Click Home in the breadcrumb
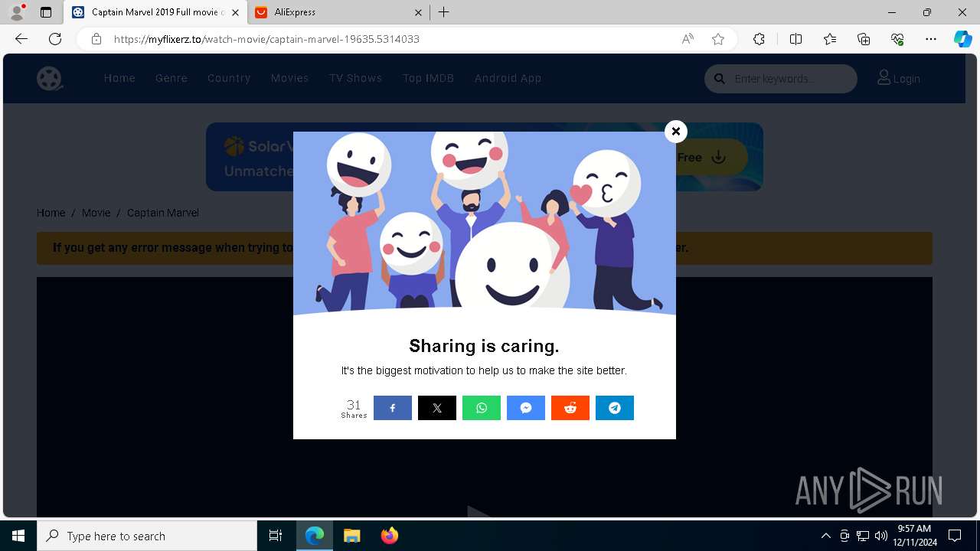 tap(51, 213)
